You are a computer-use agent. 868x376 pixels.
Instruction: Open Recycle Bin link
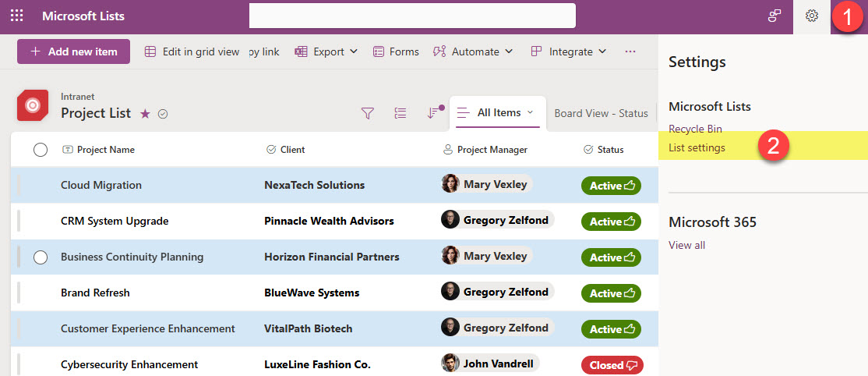(x=695, y=129)
